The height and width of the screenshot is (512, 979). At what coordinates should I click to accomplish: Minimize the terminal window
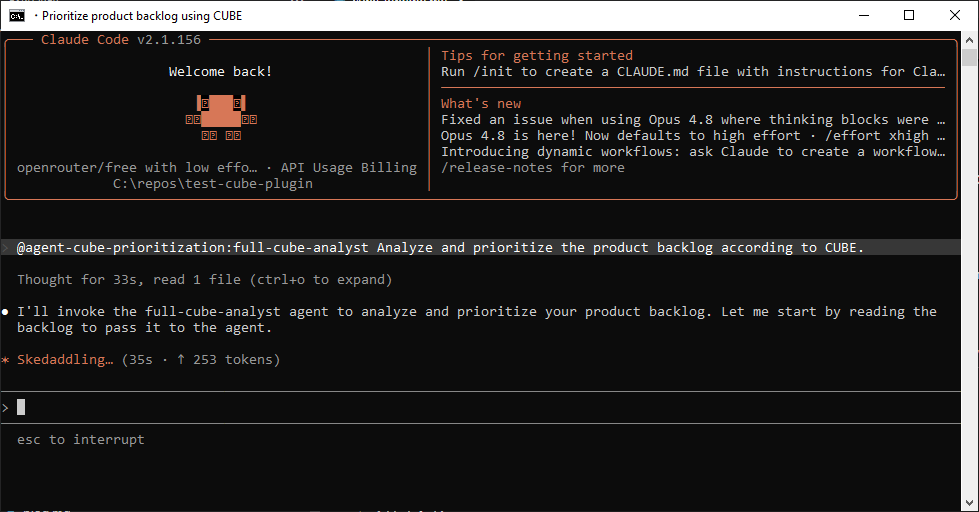(x=864, y=16)
